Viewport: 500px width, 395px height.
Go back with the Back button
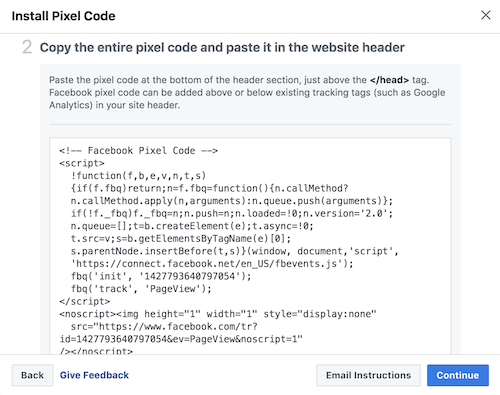[32, 375]
